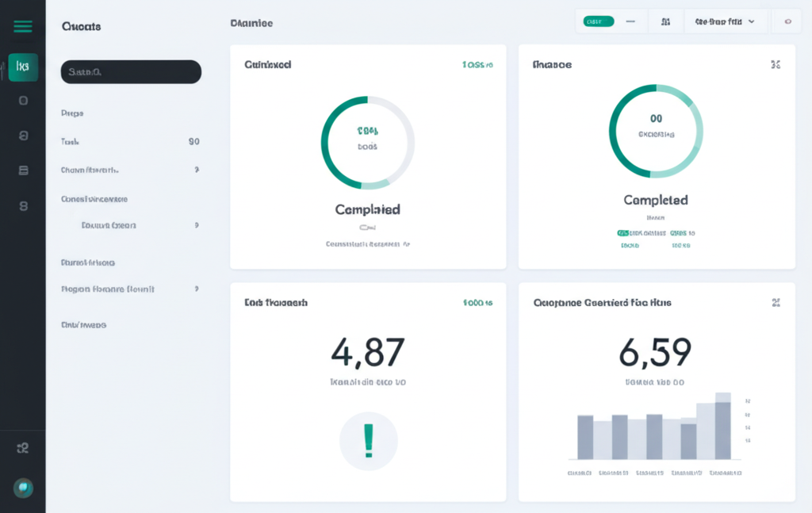Open the green hamburger menu

point(23,27)
